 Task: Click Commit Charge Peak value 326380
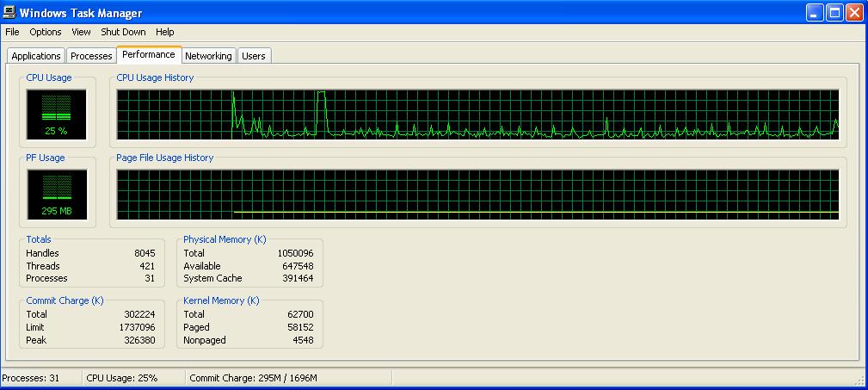pos(140,340)
